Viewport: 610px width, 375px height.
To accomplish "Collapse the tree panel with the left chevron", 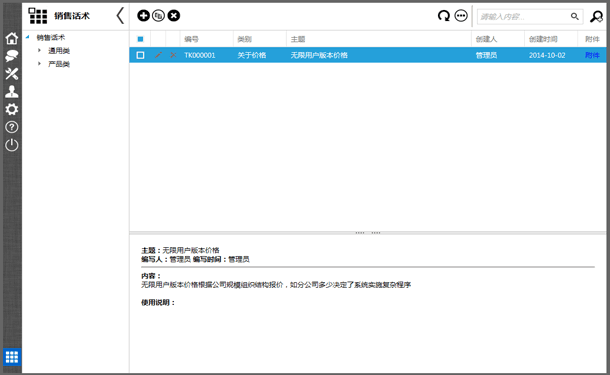I will [x=120, y=16].
